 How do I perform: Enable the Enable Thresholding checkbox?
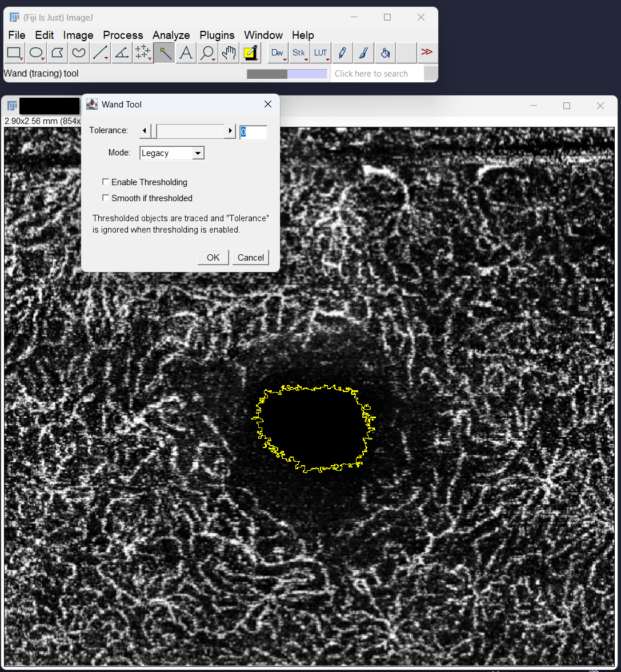coord(106,182)
